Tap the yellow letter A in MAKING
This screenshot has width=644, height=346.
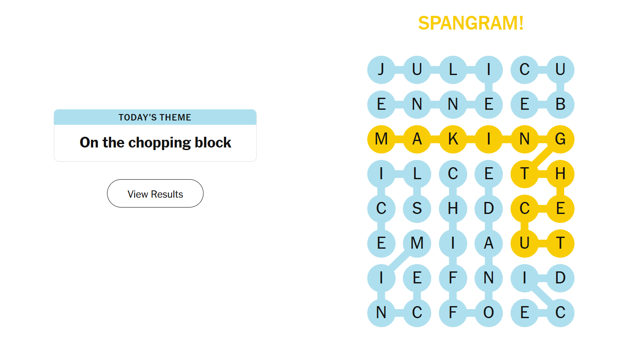[417, 139]
